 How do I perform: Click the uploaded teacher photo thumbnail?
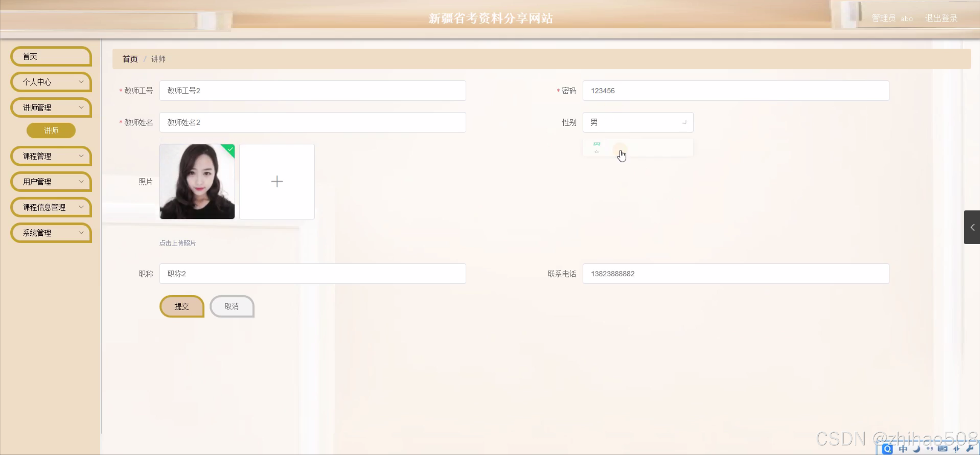(x=197, y=181)
